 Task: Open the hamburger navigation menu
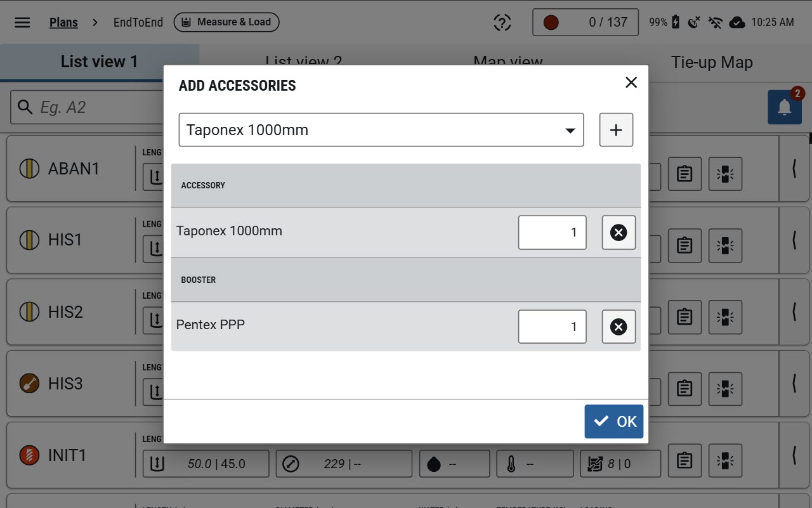coord(22,22)
